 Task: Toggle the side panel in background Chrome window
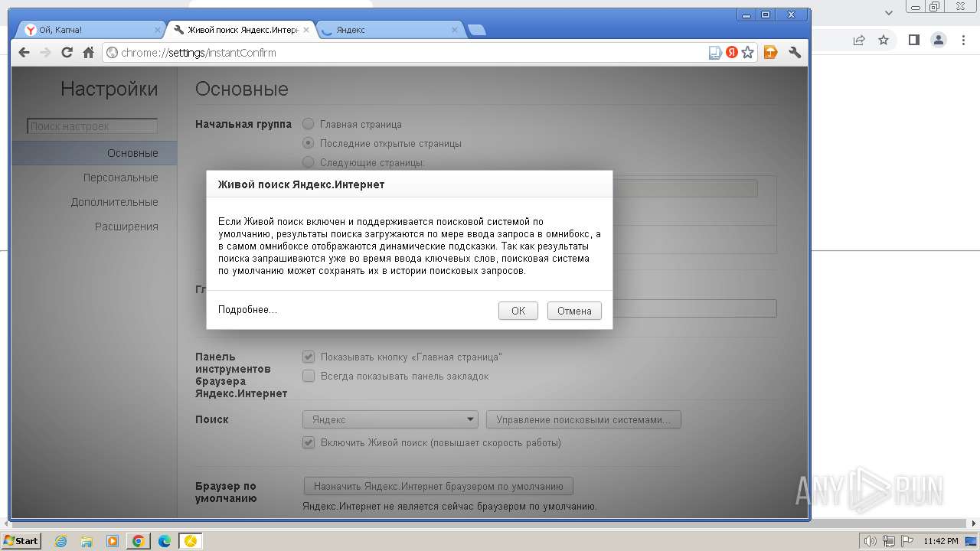(x=913, y=40)
